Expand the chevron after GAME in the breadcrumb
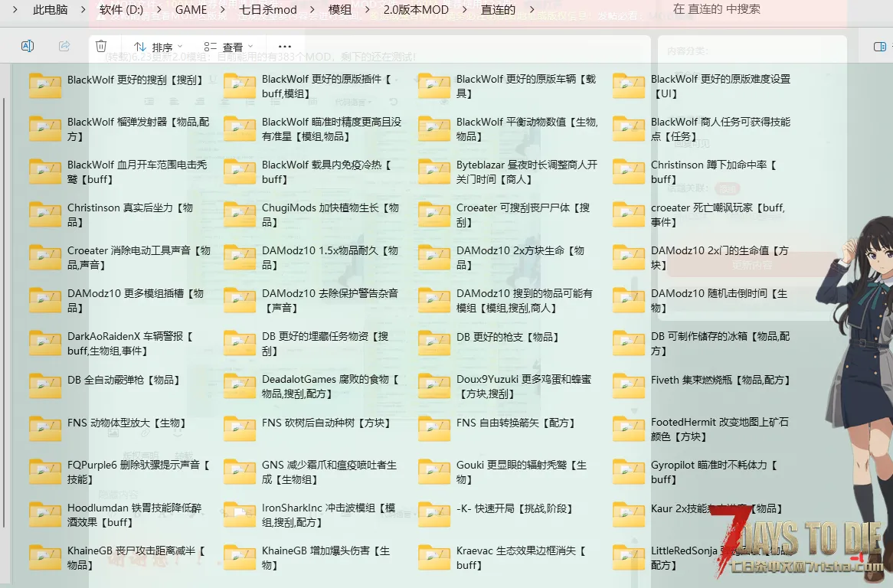This screenshot has height=588, width=893. [223, 10]
